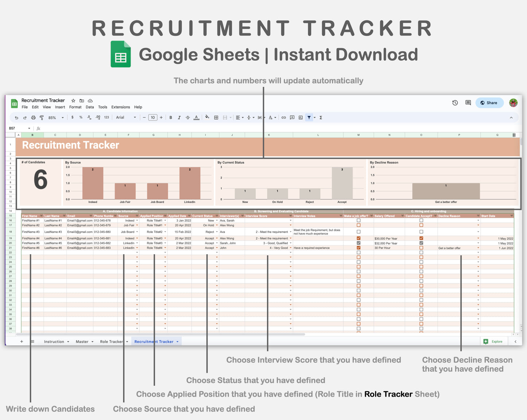Image resolution: width=527 pixels, height=420 pixels.
Task: Click the Paint format tool
Action: 42,117
